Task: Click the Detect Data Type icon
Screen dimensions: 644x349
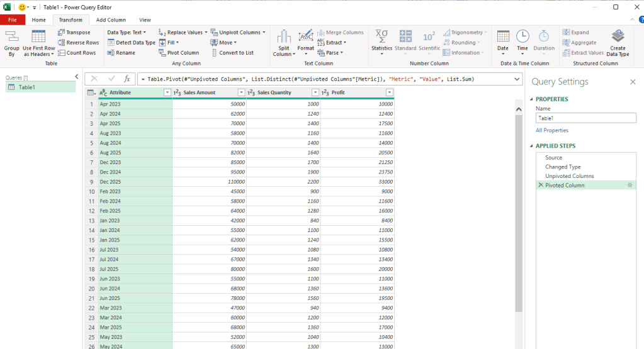Action: pyautogui.click(x=111, y=43)
